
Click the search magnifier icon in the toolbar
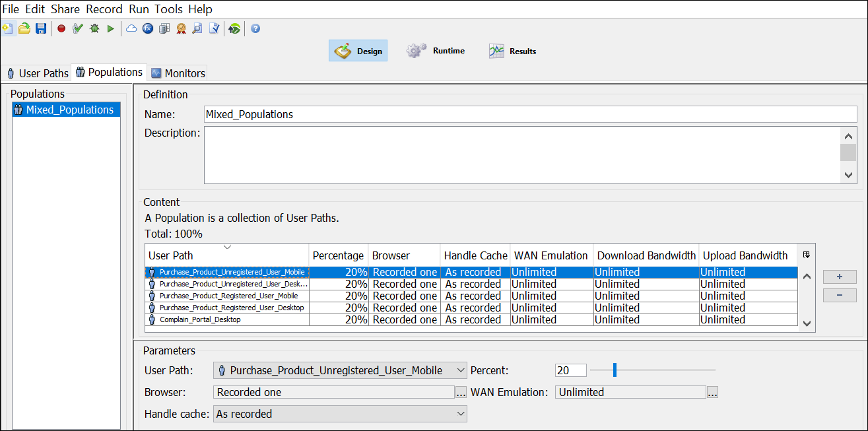(196, 28)
